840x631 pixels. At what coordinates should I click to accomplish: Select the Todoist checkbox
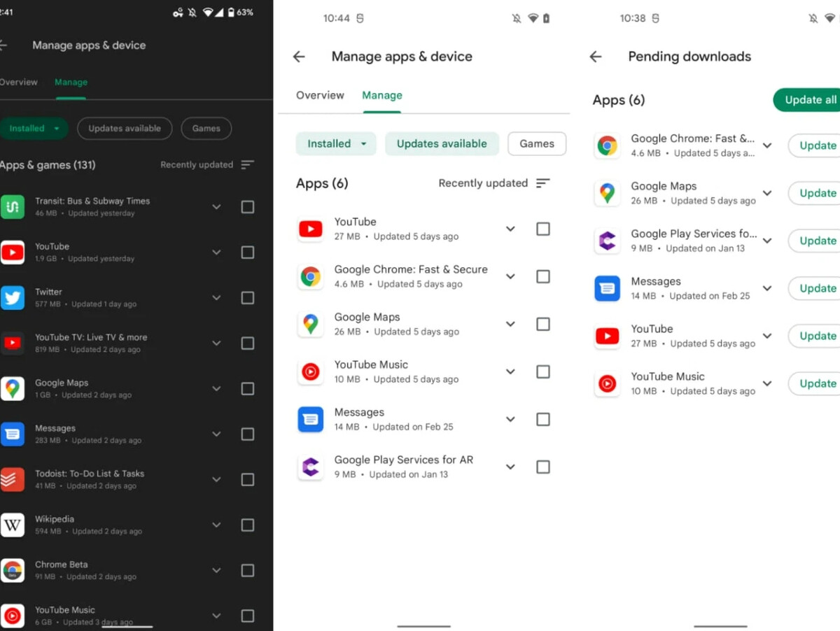[x=247, y=480]
